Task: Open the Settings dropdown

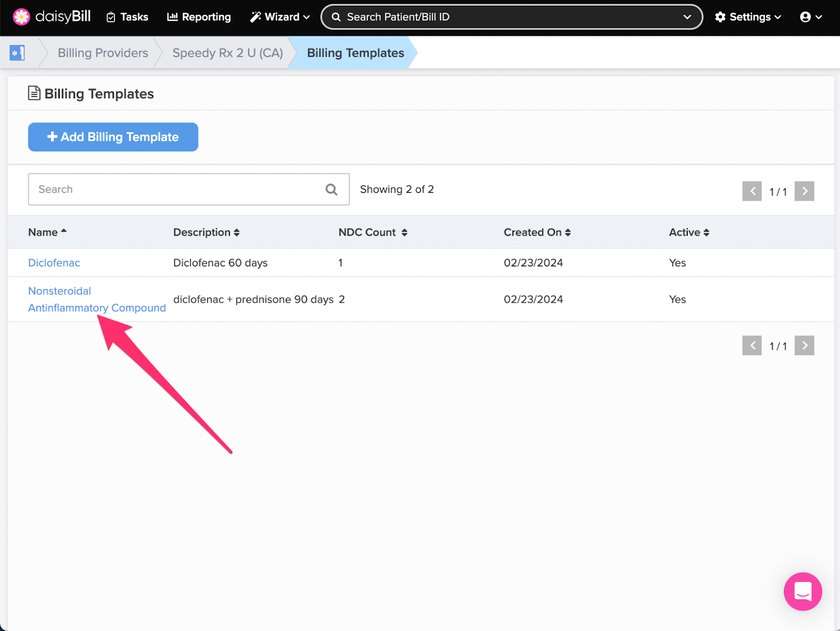Action: [748, 16]
